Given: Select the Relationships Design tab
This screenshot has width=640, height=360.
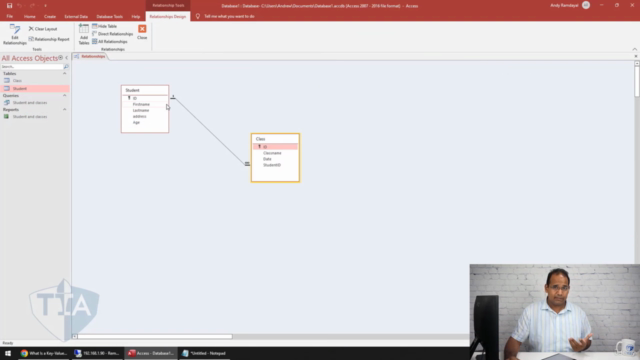Looking at the screenshot, I should 168,17.
